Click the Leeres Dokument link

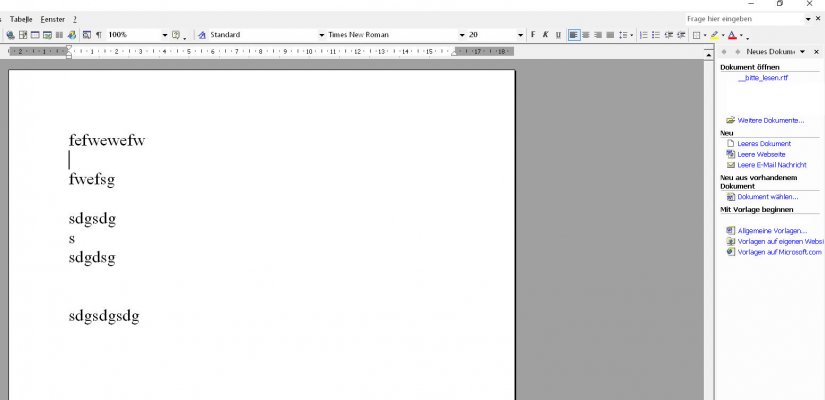click(x=764, y=143)
